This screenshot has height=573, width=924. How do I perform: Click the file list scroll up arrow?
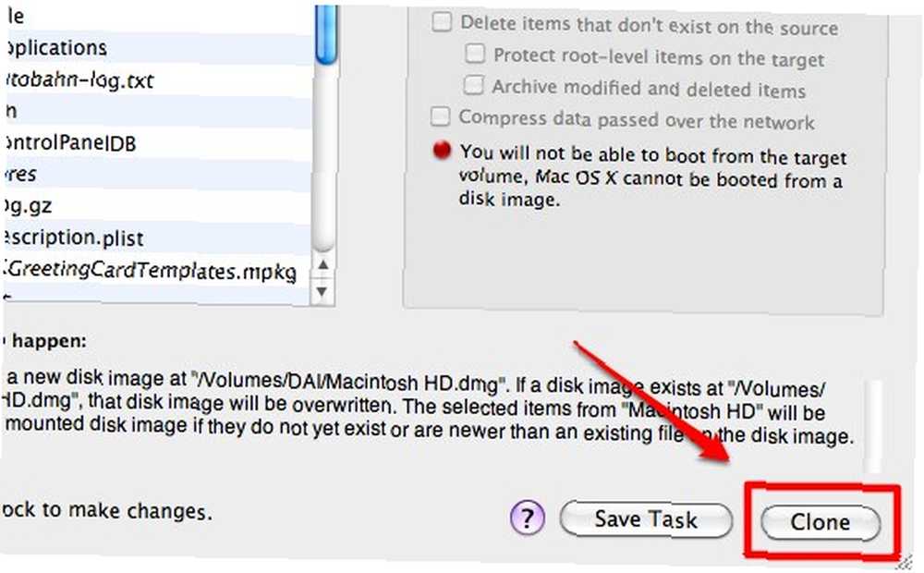[322, 265]
